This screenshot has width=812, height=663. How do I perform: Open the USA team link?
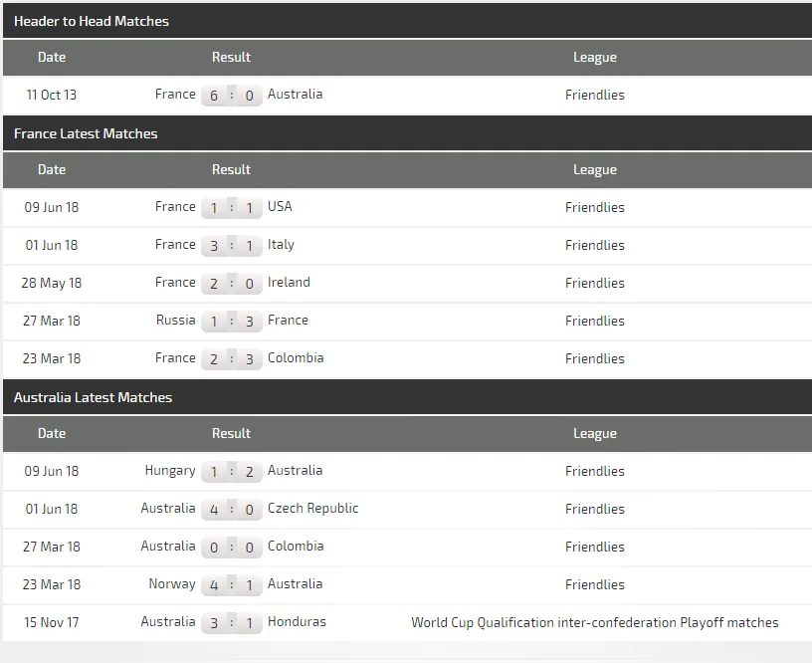pyautogui.click(x=280, y=207)
